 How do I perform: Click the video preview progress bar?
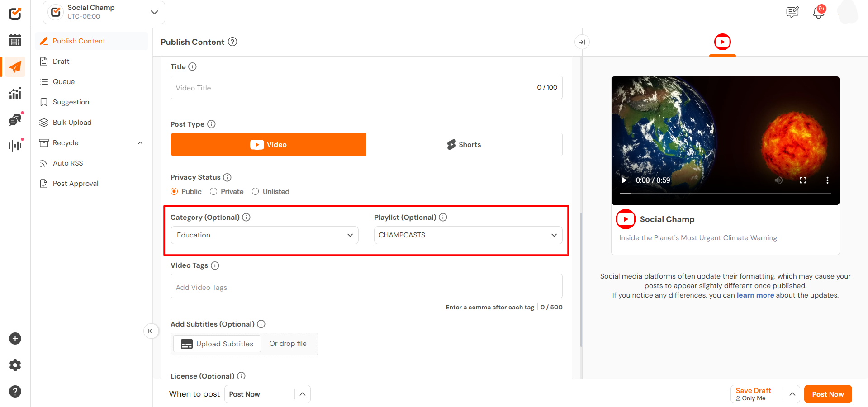pyautogui.click(x=725, y=194)
